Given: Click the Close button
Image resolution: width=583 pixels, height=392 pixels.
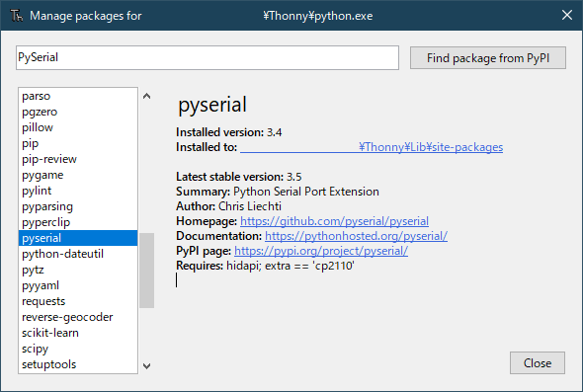Looking at the screenshot, I should (x=538, y=362).
